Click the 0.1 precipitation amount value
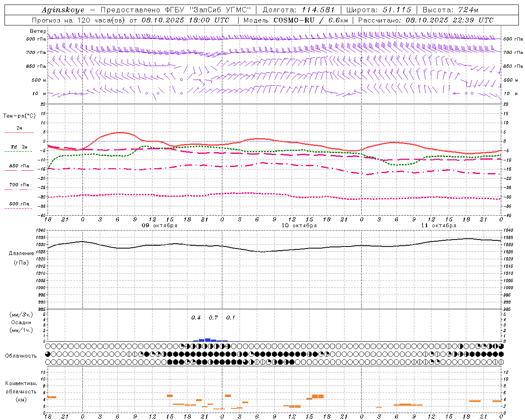The image size is (525, 420). point(231,317)
